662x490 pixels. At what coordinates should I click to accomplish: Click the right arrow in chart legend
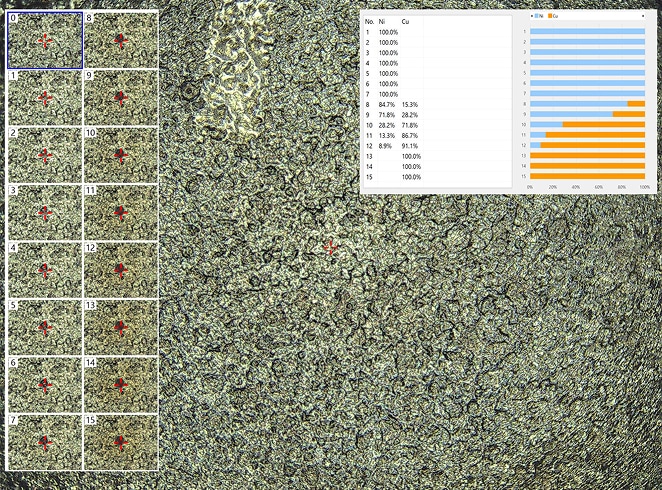[x=643, y=18]
